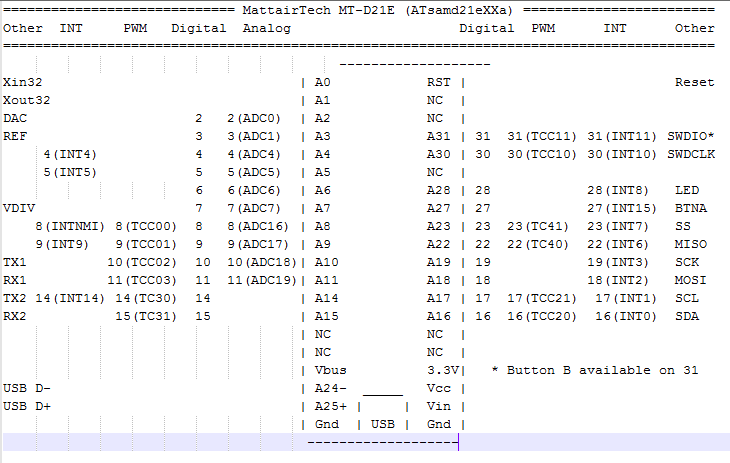Click the '10(ADC18)' entry
730x463 pixels.
click(262, 263)
